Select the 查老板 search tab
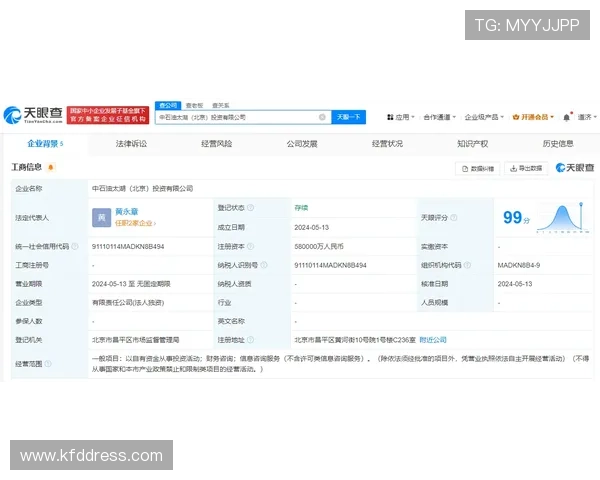 [x=194, y=105]
